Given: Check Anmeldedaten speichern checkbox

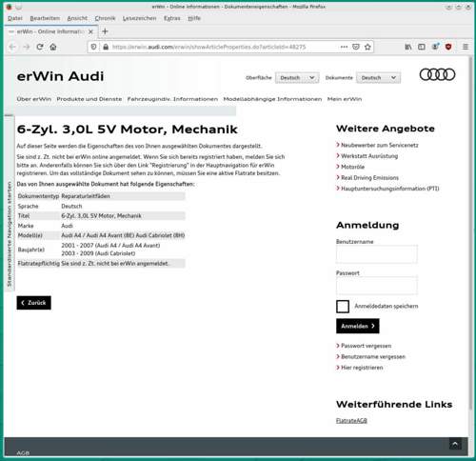Looking at the screenshot, I should [x=343, y=307].
